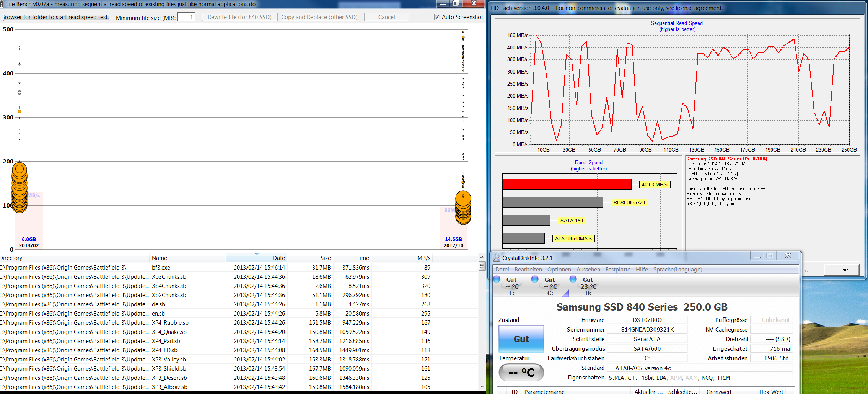The image size is (868, 394).
Task: Click the Samsung SSD 840 Series DXT07B0Q heading
Action: click(726, 159)
